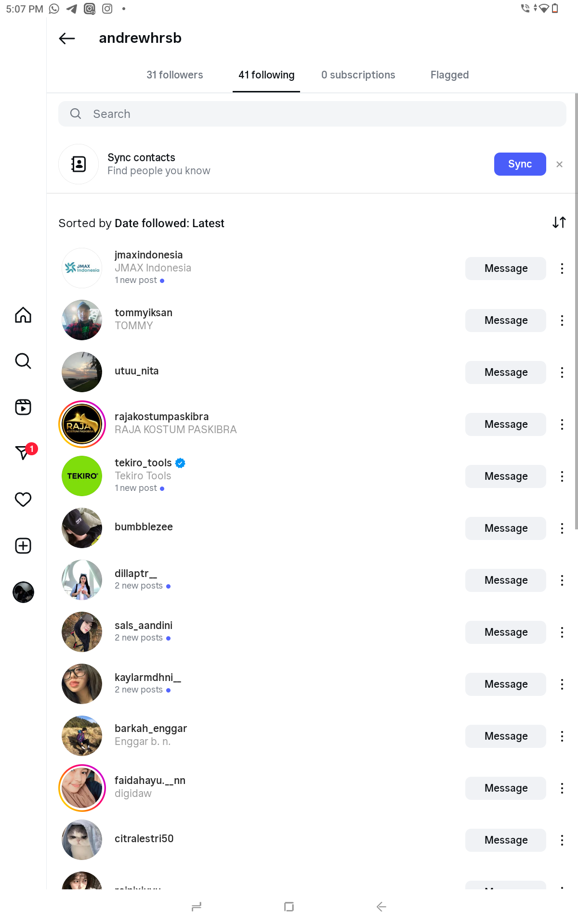This screenshot has width=578, height=924.
Task: Expand options menu for barkah_enggar
Action: point(562,736)
